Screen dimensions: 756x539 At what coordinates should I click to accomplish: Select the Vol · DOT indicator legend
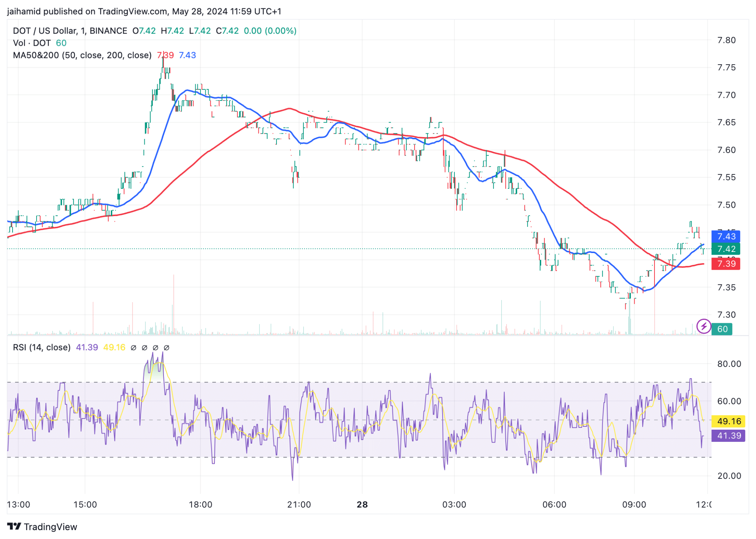pyautogui.click(x=32, y=43)
